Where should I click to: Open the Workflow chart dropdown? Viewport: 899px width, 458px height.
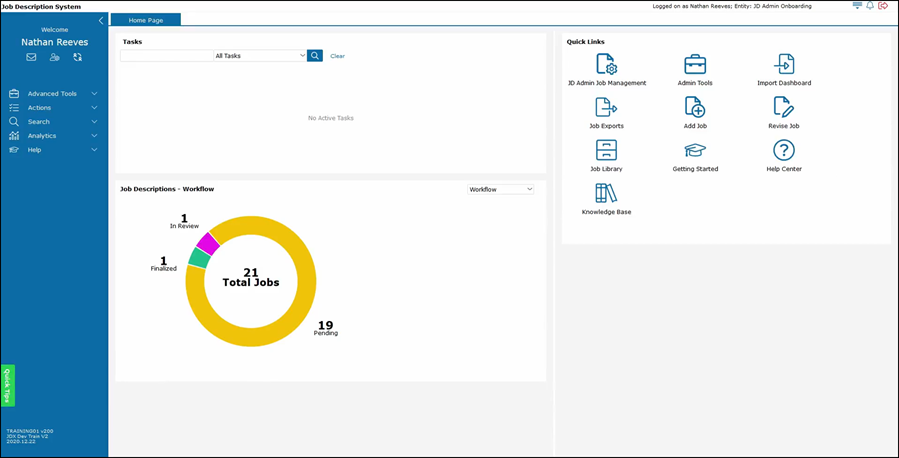[x=501, y=189]
